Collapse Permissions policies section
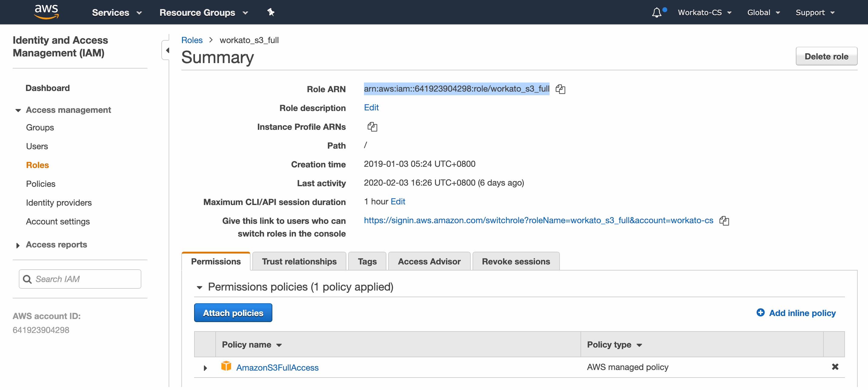 point(200,287)
